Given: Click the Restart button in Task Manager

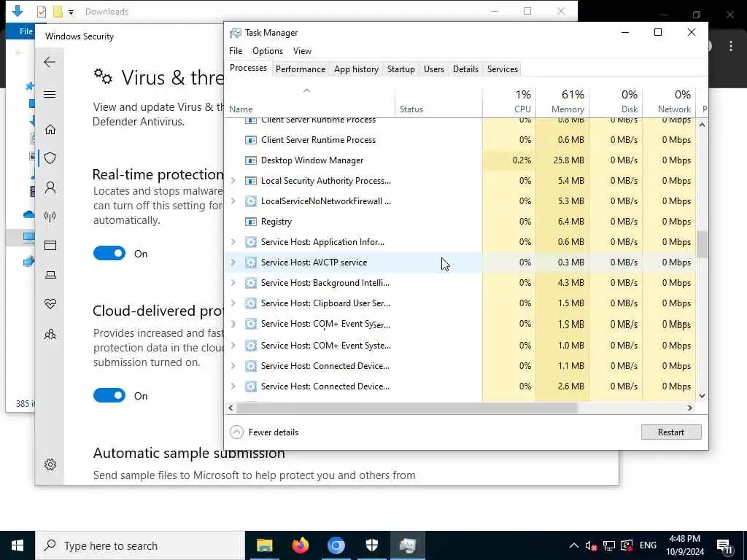Looking at the screenshot, I should pyautogui.click(x=671, y=432).
